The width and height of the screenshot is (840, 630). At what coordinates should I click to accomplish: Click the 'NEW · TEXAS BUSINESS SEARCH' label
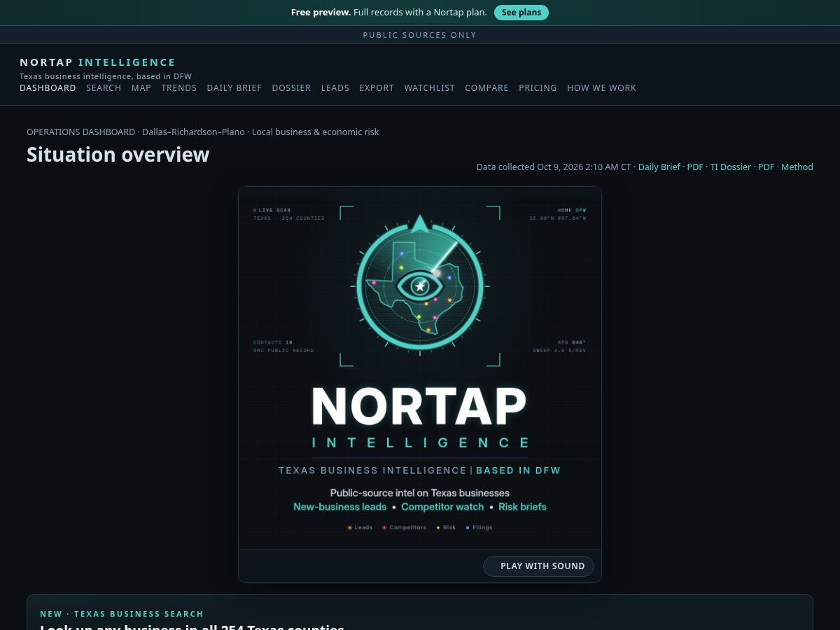click(122, 614)
